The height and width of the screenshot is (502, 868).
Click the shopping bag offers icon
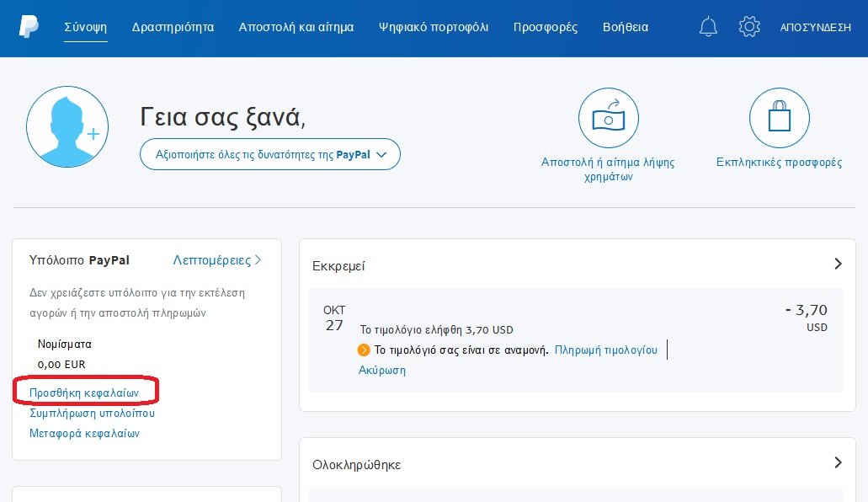coord(779,118)
